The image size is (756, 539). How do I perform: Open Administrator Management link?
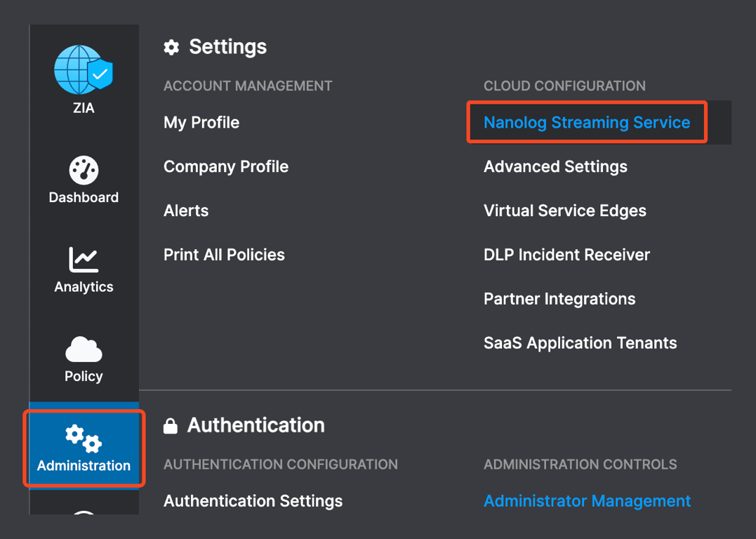[x=587, y=501]
